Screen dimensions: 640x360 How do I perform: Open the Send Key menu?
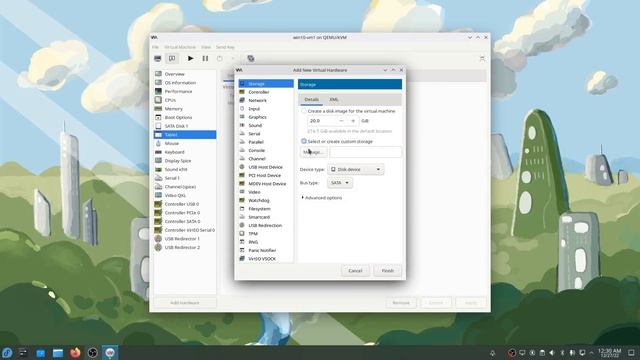coord(225,47)
